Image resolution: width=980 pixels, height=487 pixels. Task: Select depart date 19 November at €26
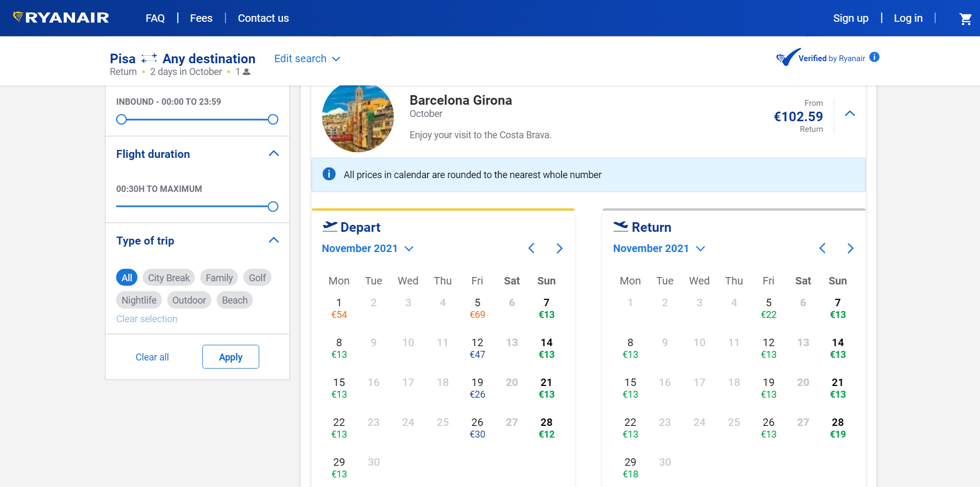point(477,388)
